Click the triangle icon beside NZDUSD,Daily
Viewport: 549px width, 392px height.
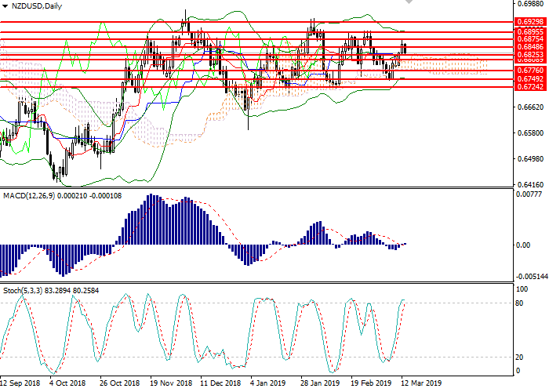[5, 6]
